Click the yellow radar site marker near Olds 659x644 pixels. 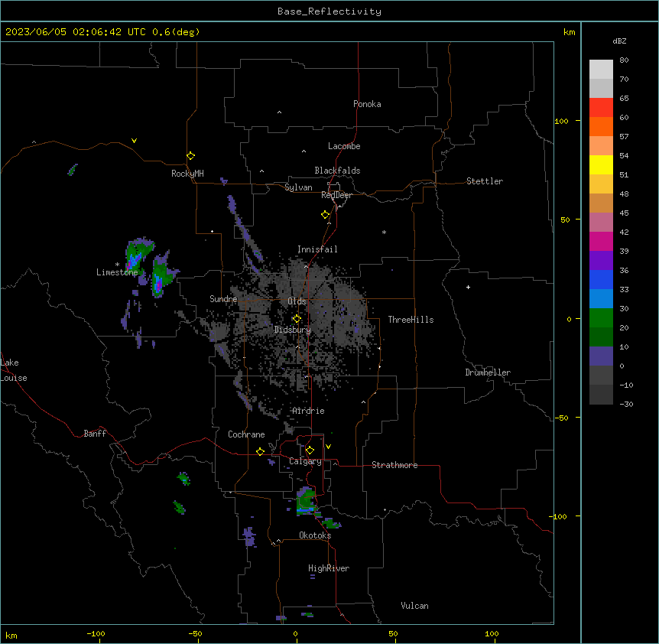(x=297, y=318)
